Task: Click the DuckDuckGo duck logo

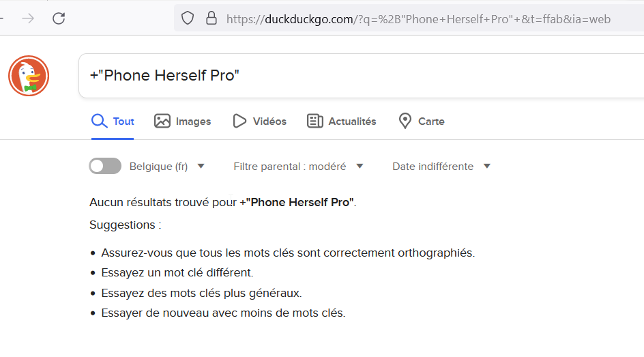Action: [29, 76]
